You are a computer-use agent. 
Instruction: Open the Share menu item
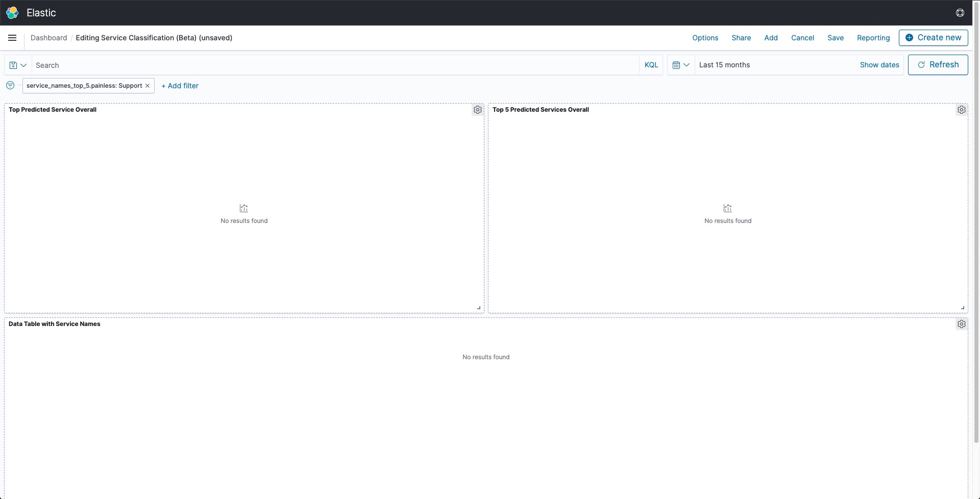[741, 38]
